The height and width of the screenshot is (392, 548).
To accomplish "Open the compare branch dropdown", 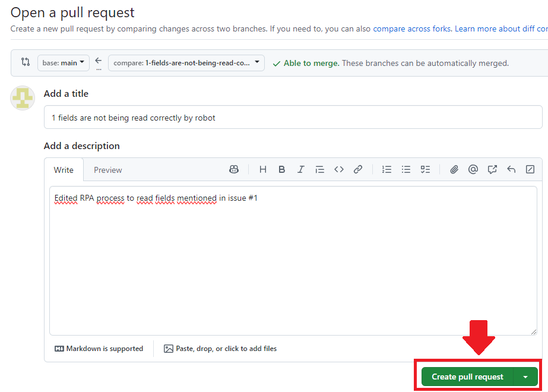I will coord(186,62).
